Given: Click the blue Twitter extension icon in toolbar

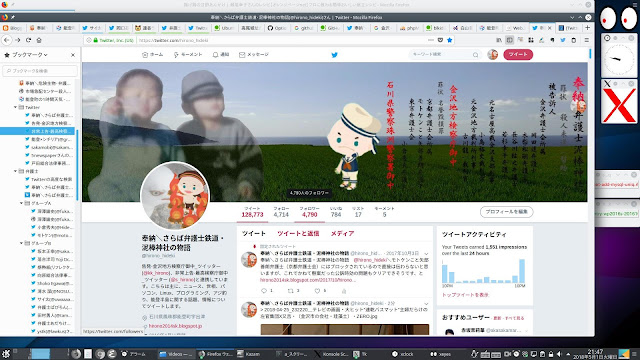Looking at the screenshot, I should tap(563, 40).
